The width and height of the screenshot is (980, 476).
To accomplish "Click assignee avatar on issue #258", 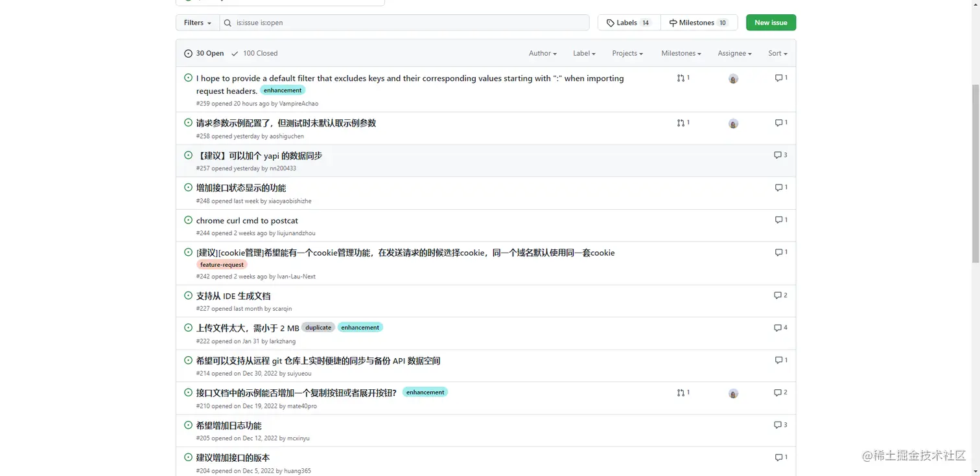I will coord(733,123).
